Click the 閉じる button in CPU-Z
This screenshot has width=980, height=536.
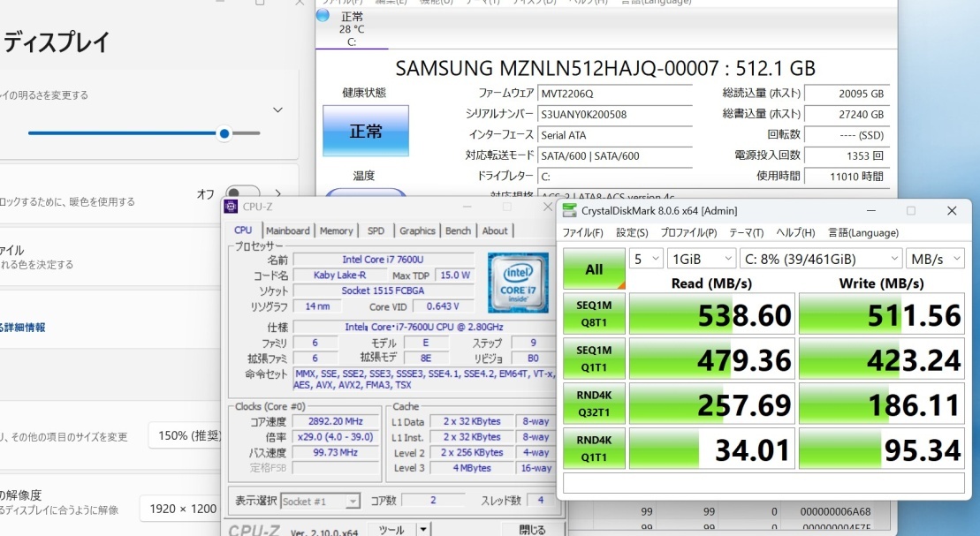pyautogui.click(x=532, y=529)
